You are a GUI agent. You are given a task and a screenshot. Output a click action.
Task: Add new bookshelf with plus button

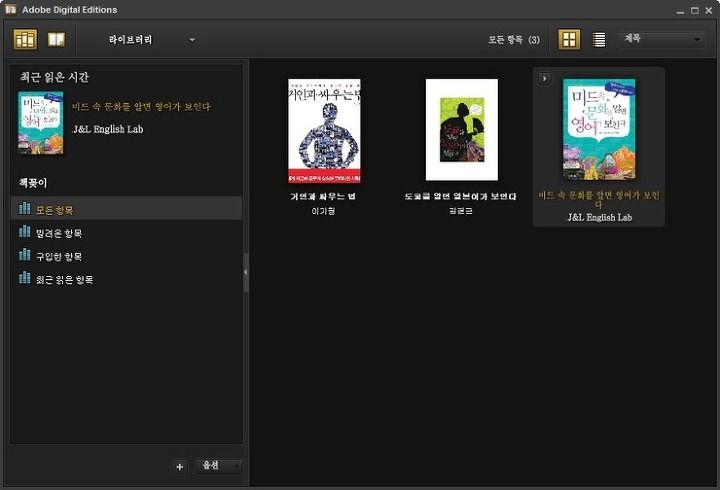click(180, 467)
